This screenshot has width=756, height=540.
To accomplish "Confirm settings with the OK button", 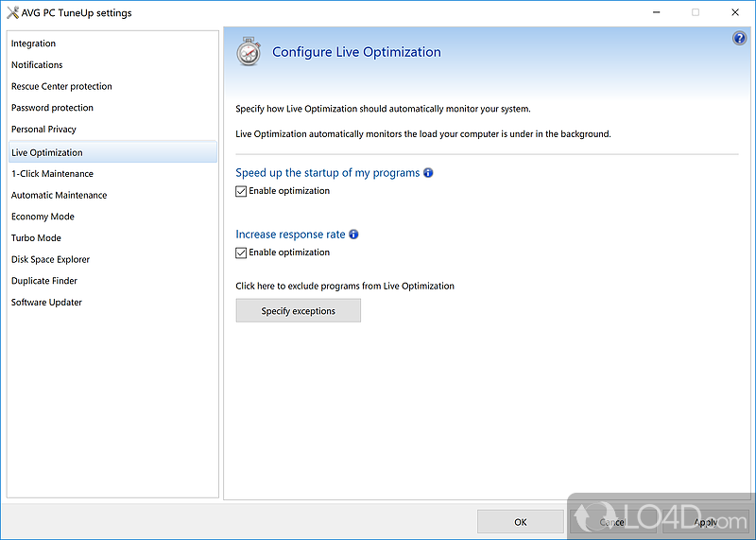I will point(521,522).
